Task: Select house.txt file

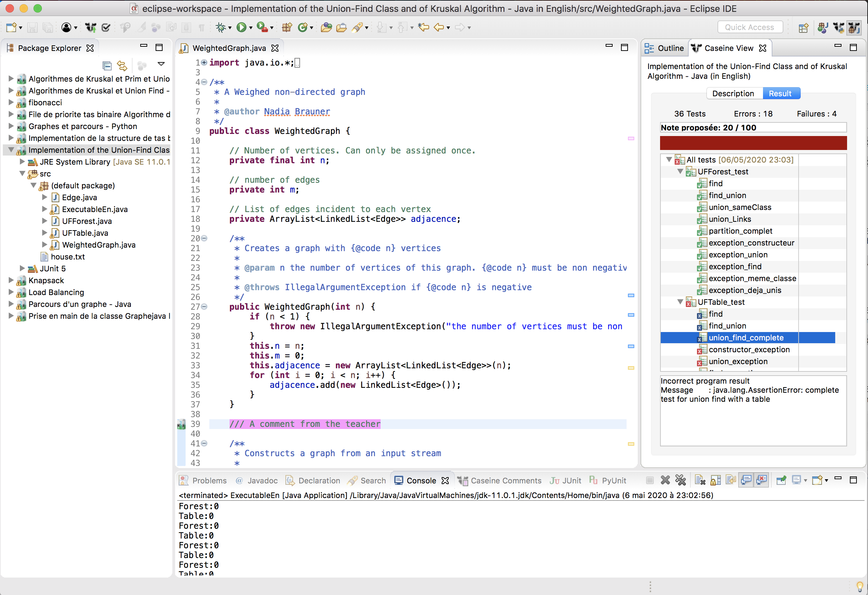Action: [68, 257]
